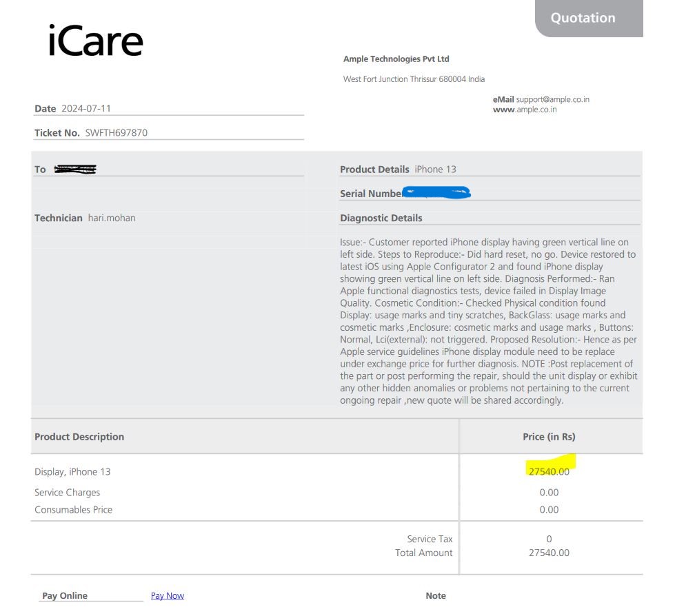Select the date value 2024-07-11
This screenshot has height=616, width=675.
(x=86, y=108)
